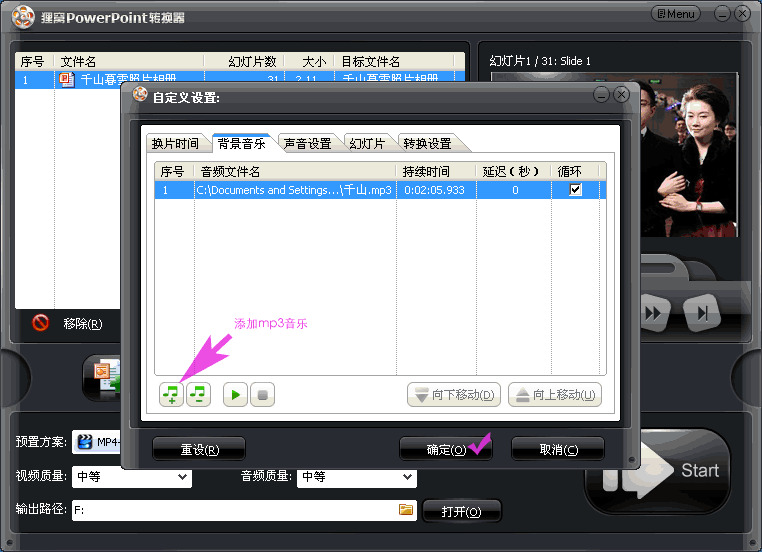Click the red remove icon
Image resolution: width=762 pixels, height=552 pixels.
click(x=40, y=323)
